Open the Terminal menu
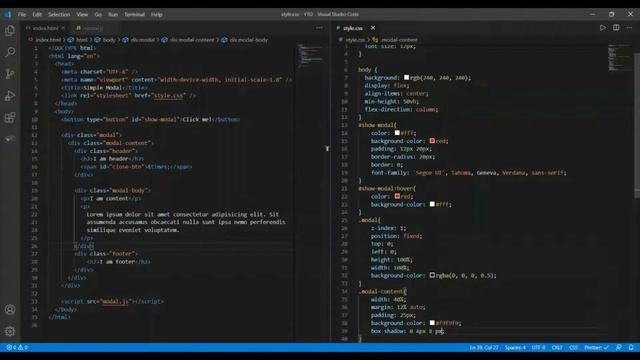Viewport: 640px width, 360px height. [x=134, y=14]
